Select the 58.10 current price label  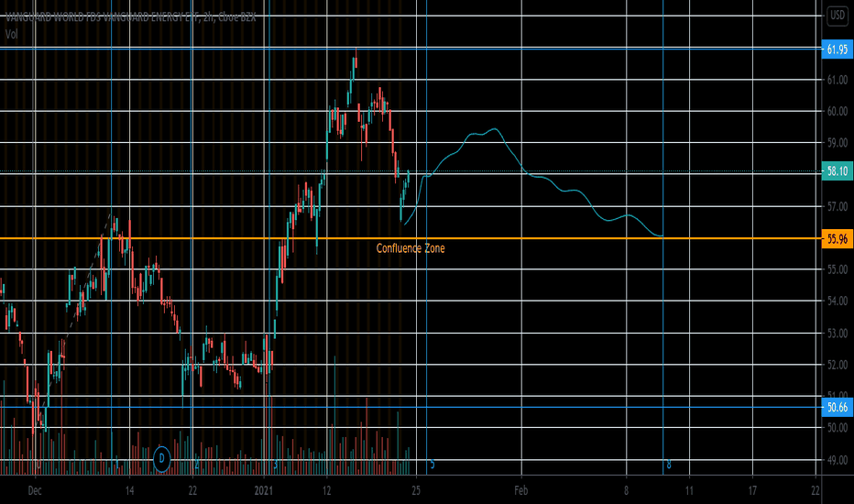click(x=838, y=171)
